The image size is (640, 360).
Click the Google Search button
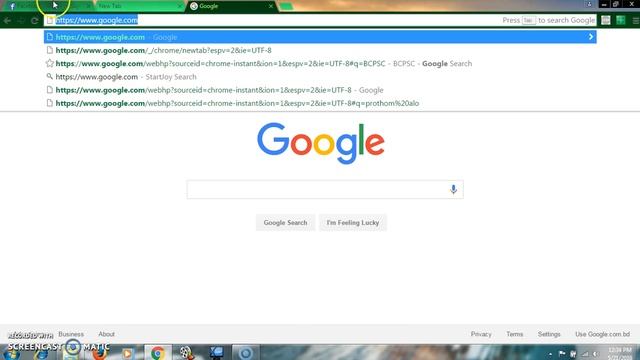click(x=285, y=223)
